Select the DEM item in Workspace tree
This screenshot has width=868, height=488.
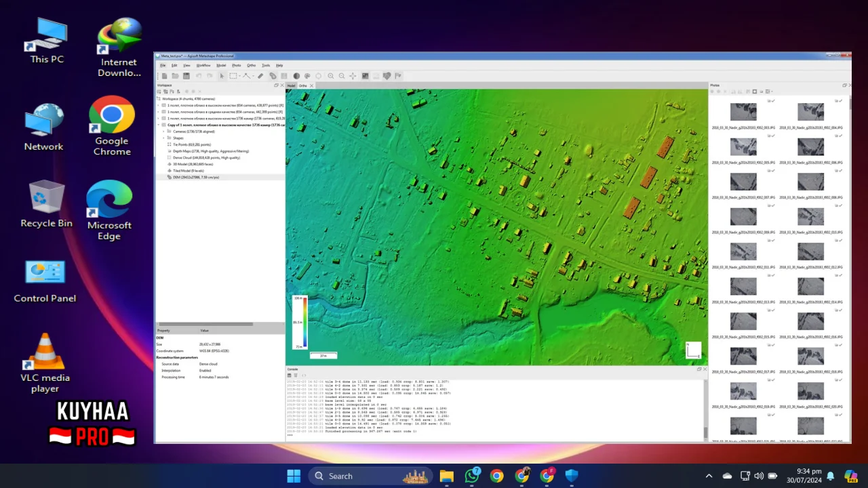click(196, 177)
